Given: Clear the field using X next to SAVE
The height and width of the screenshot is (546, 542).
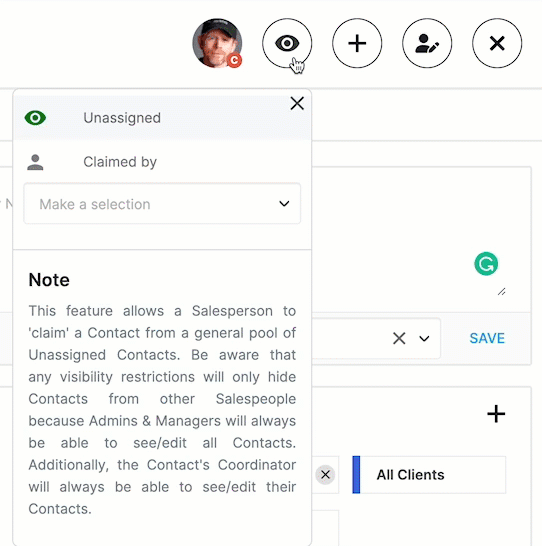Looking at the screenshot, I should pyautogui.click(x=399, y=338).
